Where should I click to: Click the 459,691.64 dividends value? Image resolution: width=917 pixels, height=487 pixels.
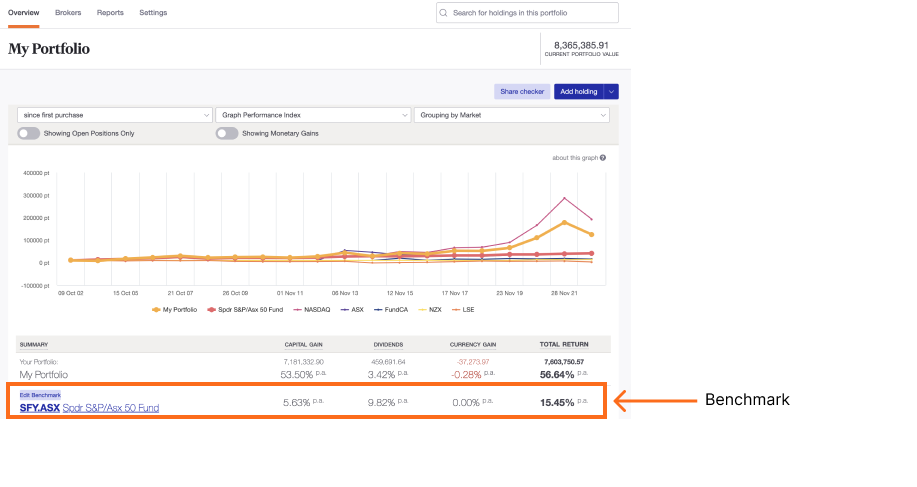click(x=388, y=362)
